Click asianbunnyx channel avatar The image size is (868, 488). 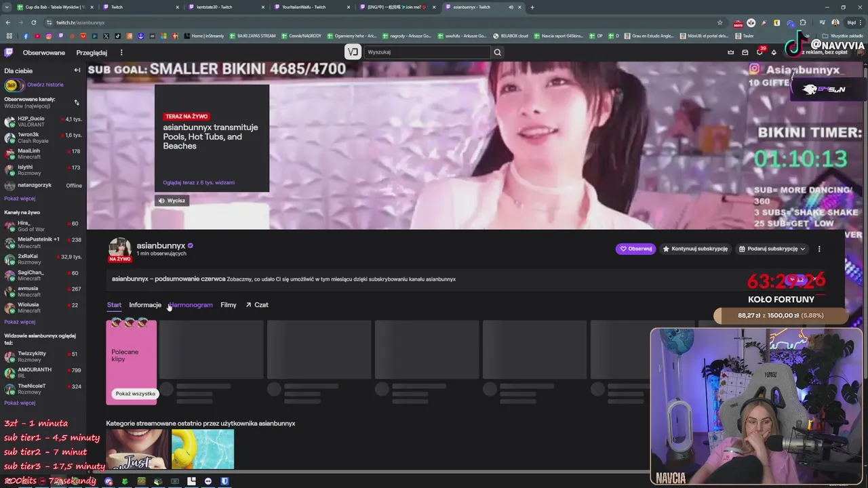[120, 248]
